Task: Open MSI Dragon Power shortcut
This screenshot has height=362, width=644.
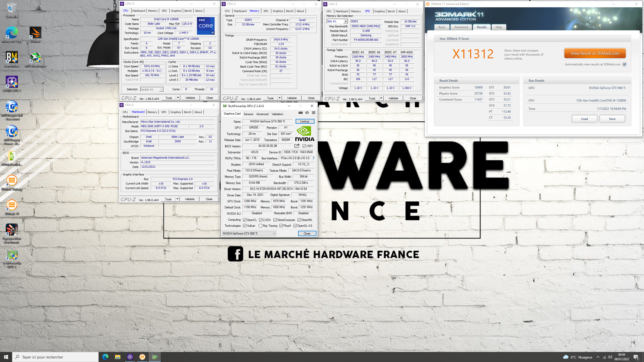Action: click(12, 135)
